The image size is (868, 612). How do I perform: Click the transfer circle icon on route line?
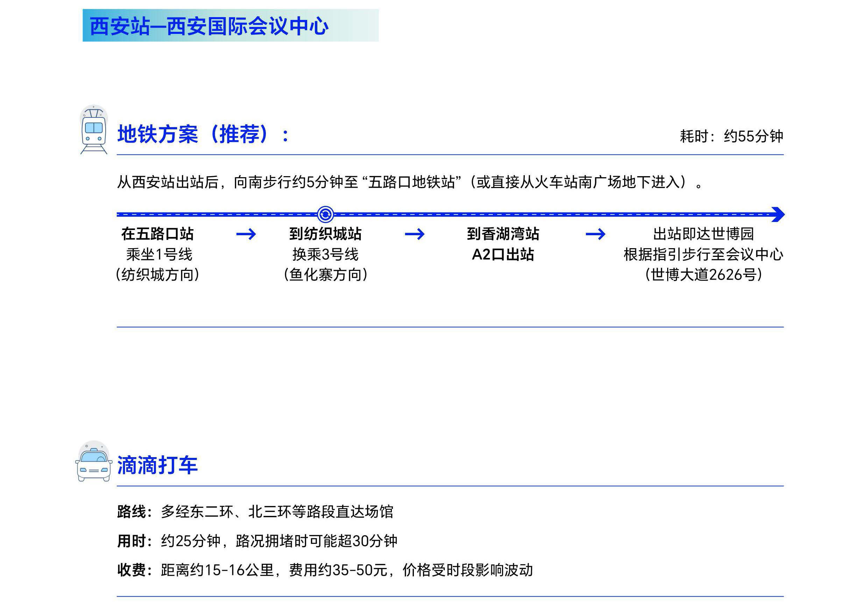click(325, 215)
